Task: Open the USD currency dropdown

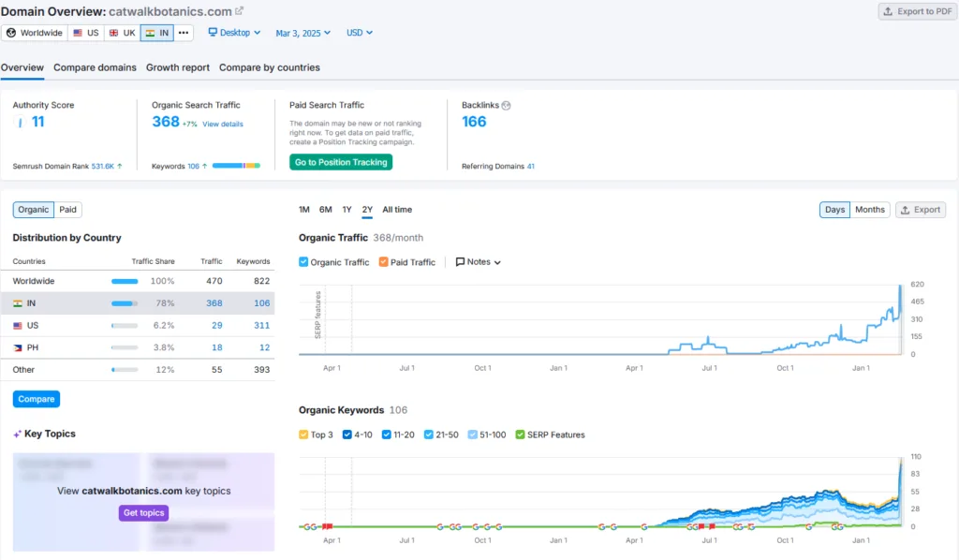Action: (360, 33)
